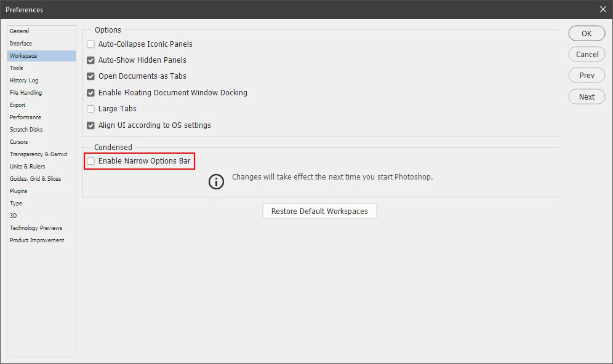
Task: Toggle Open Documents as Tabs
Action: pyautogui.click(x=90, y=76)
